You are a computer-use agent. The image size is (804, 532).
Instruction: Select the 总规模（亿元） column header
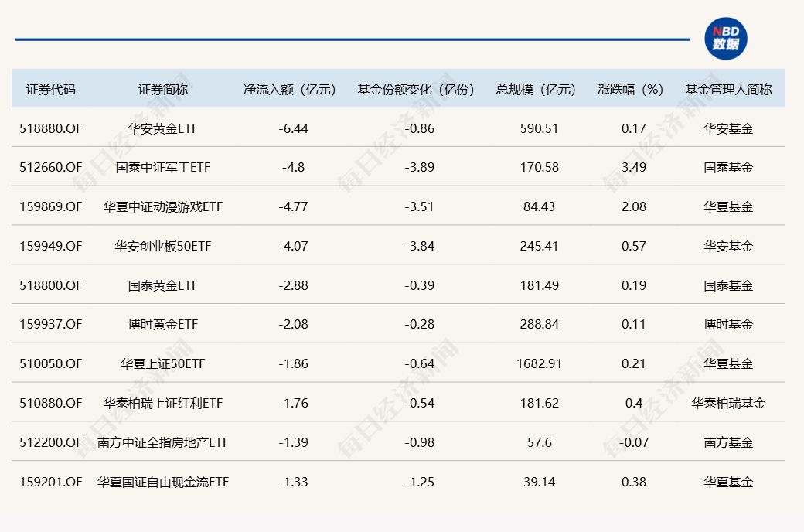[x=537, y=89]
